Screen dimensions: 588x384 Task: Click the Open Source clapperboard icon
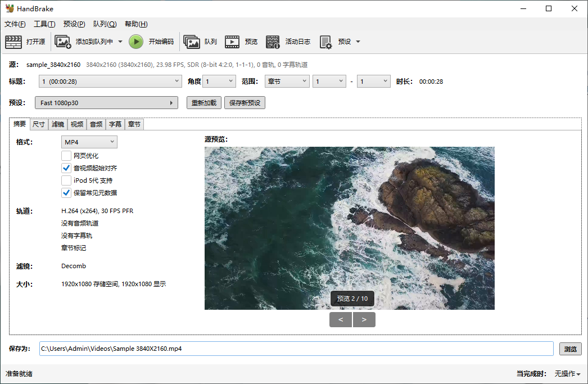tap(13, 42)
